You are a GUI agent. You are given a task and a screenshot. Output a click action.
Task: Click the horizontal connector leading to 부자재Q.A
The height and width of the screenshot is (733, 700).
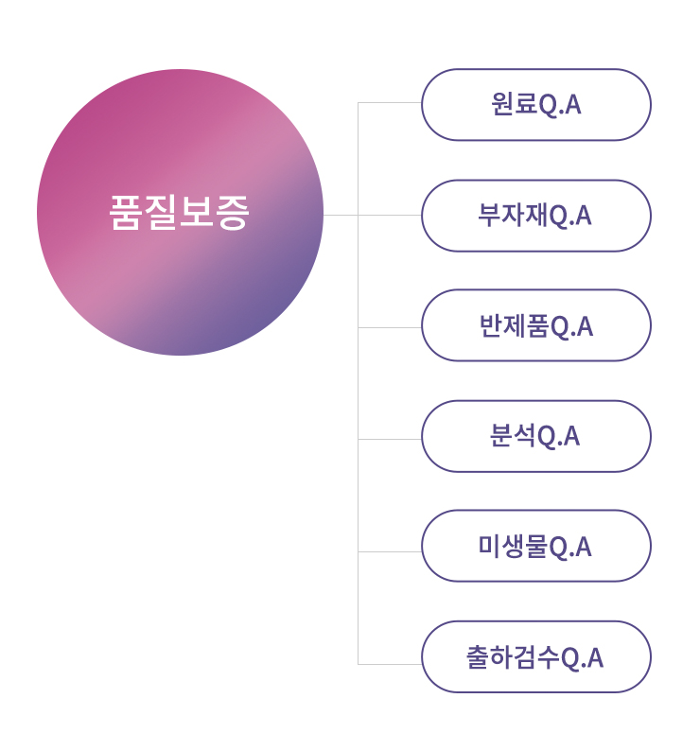coord(390,215)
